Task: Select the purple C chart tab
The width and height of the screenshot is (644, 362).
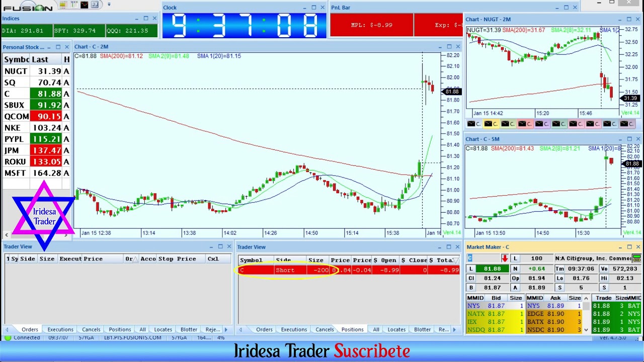Action: [x=542, y=124]
